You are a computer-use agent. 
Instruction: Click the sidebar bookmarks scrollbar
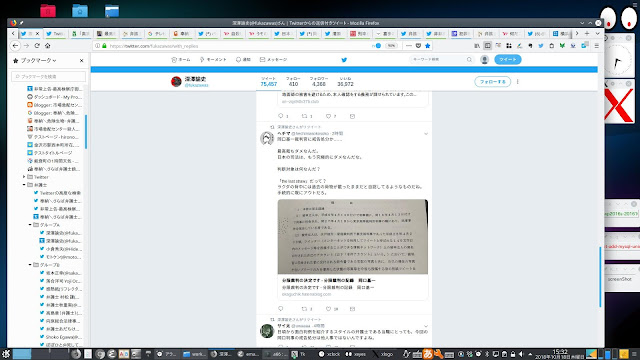tap(86, 131)
